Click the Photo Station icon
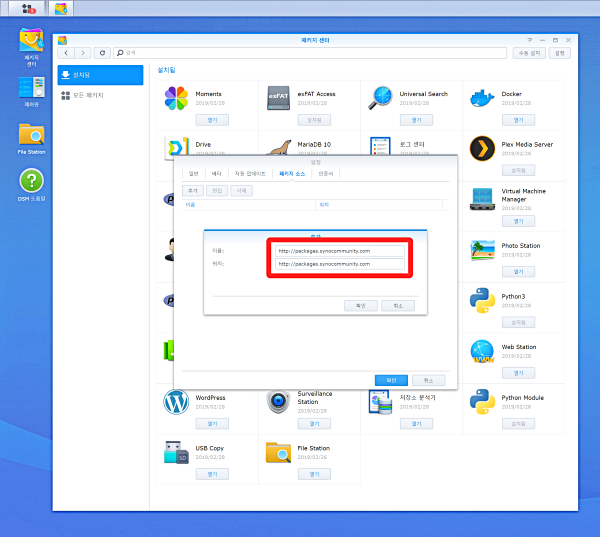This screenshot has width=600, height=537. tap(482, 250)
